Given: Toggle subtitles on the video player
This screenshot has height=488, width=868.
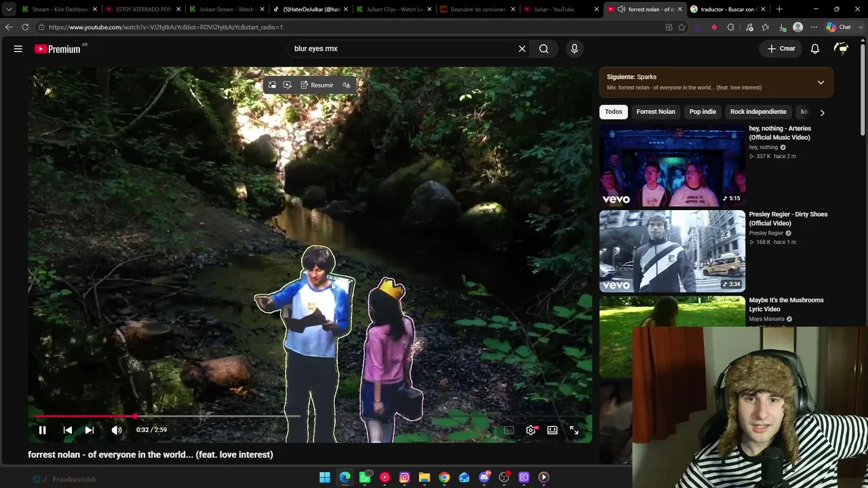Looking at the screenshot, I should point(509,430).
